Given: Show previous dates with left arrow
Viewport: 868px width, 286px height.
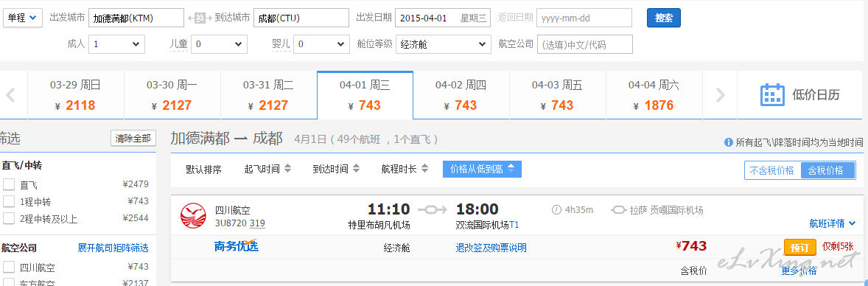Looking at the screenshot, I should 10,95.
